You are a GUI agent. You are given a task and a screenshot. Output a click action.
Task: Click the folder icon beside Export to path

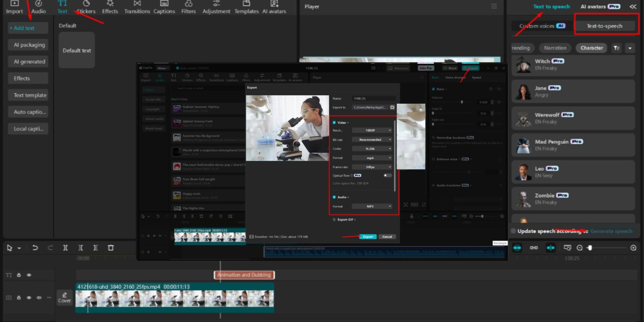pyautogui.click(x=392, y=107)
